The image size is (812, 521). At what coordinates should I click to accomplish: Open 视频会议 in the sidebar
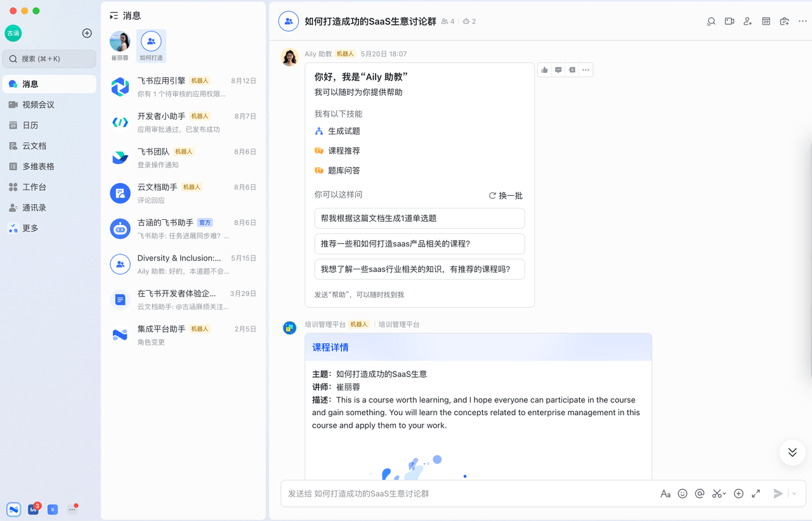point(49,105)
